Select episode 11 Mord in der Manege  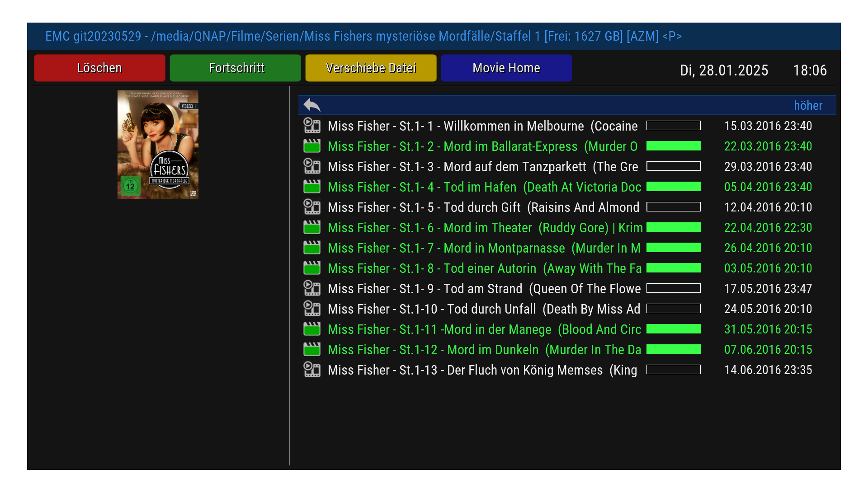(484, 329)
